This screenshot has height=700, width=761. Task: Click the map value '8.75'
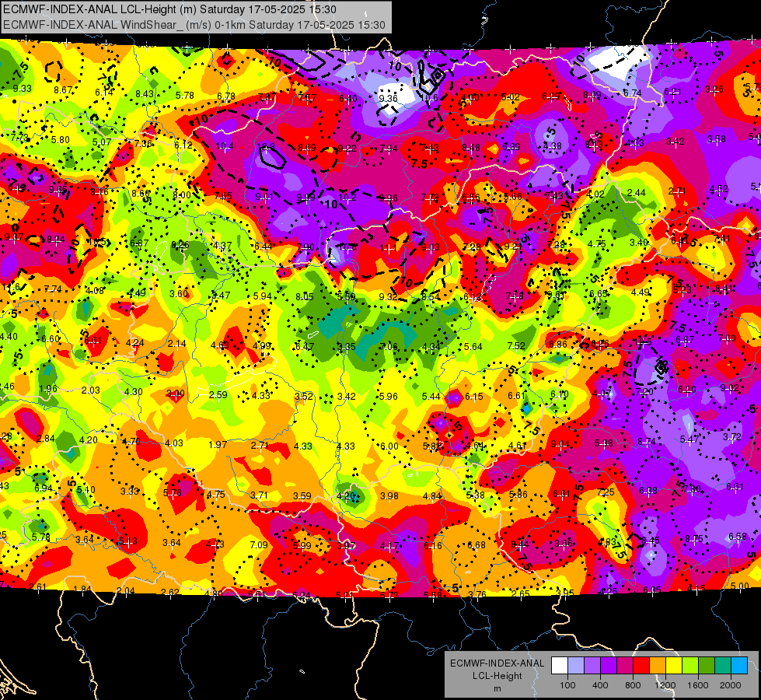pyautogui.click(x=694, y=539)
